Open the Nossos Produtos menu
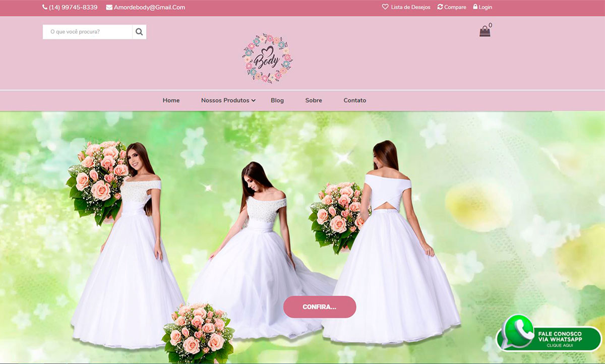 coord(225,100)
